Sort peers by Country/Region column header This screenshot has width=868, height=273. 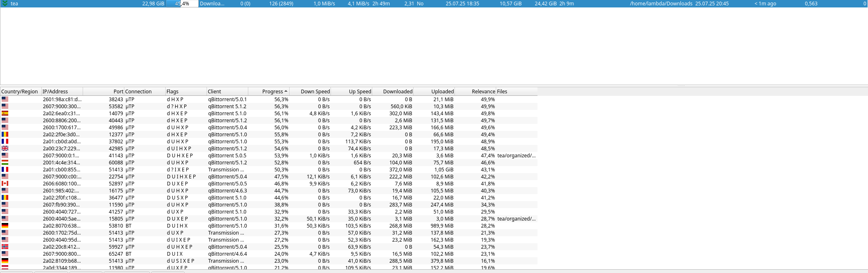[x=21, y=91]
